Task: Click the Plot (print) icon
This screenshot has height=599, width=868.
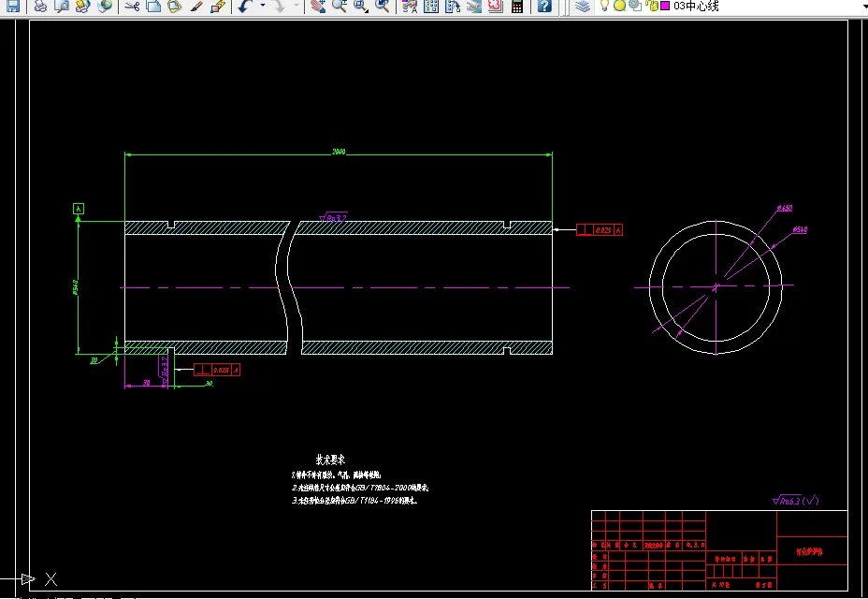Action: pos(40,7)
